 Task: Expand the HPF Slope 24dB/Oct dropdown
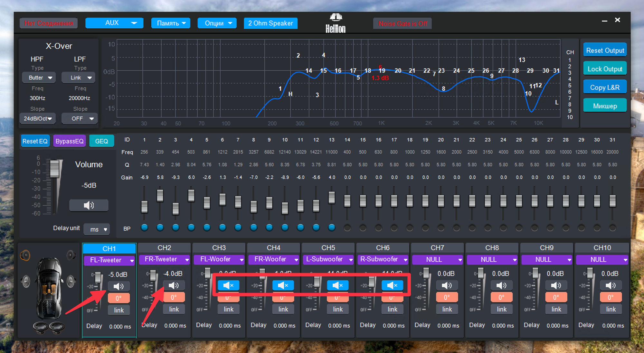point(38,118)
